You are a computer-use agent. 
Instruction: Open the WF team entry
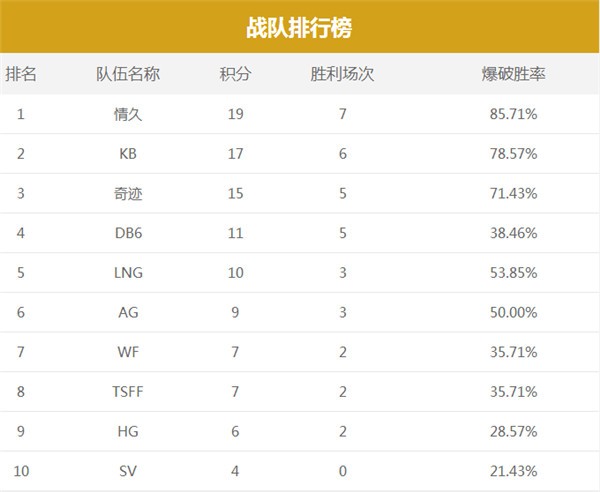(x=128, y=352)
